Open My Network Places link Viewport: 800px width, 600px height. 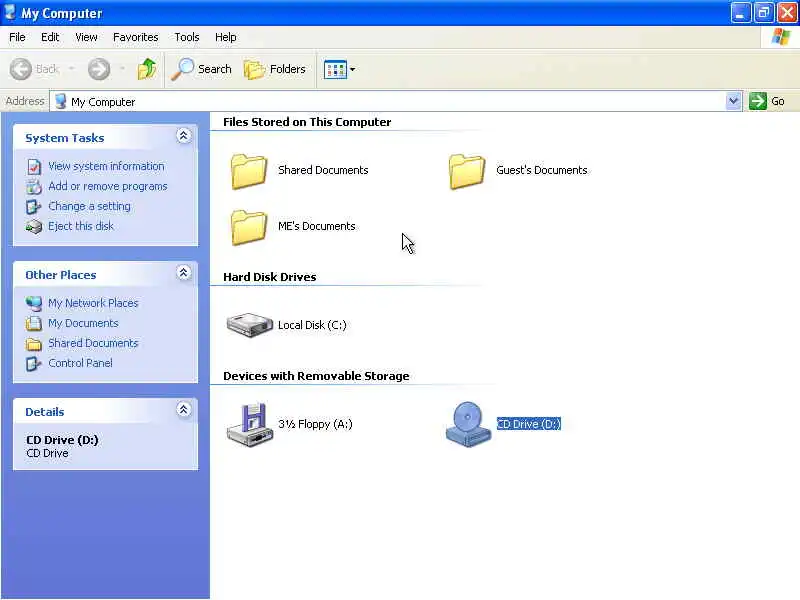(x=93, y=303)
